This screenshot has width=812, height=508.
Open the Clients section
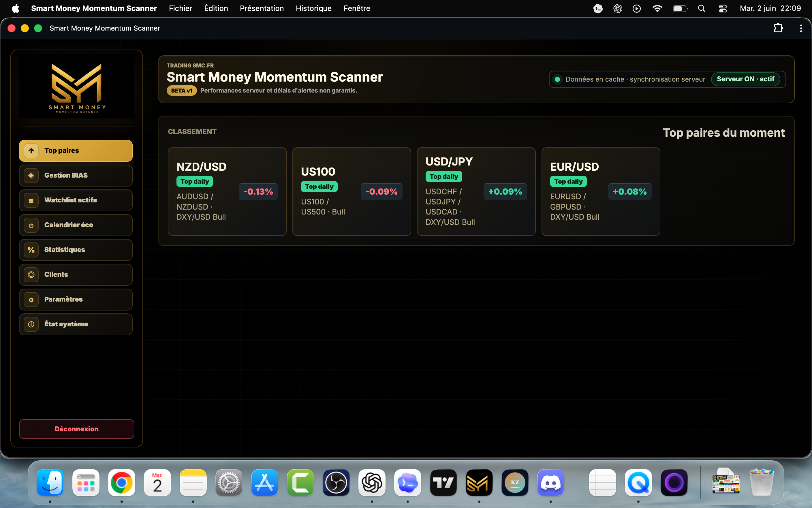(x=76, y=275)
